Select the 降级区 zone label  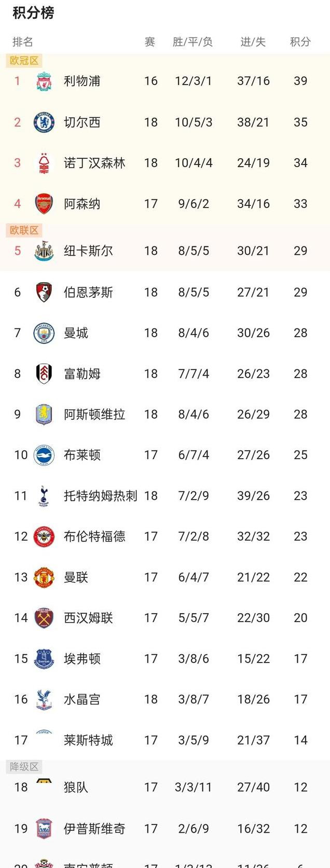click(24, 767)
